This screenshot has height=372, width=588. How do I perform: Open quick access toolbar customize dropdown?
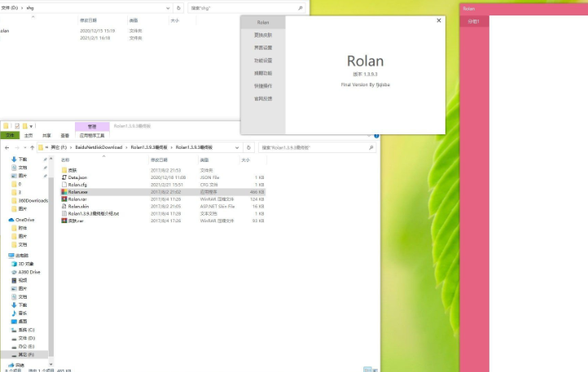(31, 126)
